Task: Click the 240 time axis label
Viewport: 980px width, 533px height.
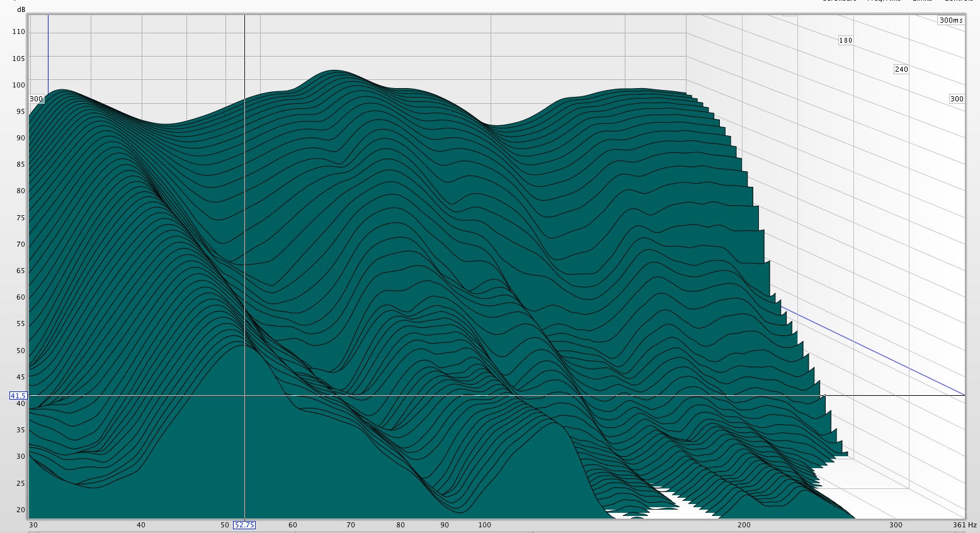Action: click(901, 69)
